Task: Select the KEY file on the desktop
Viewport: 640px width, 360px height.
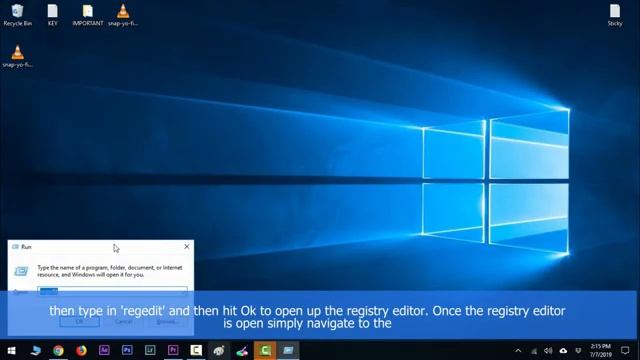Action: point(53,15)
